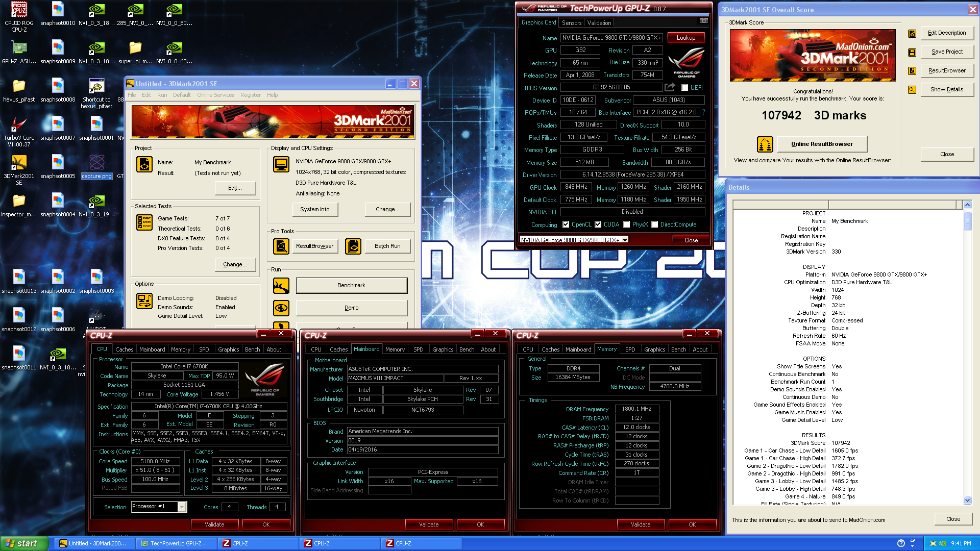This screenshot has height=551, width=980.
Task: Click the Online ResultBrowser button
Action: (x=822, y=144)
